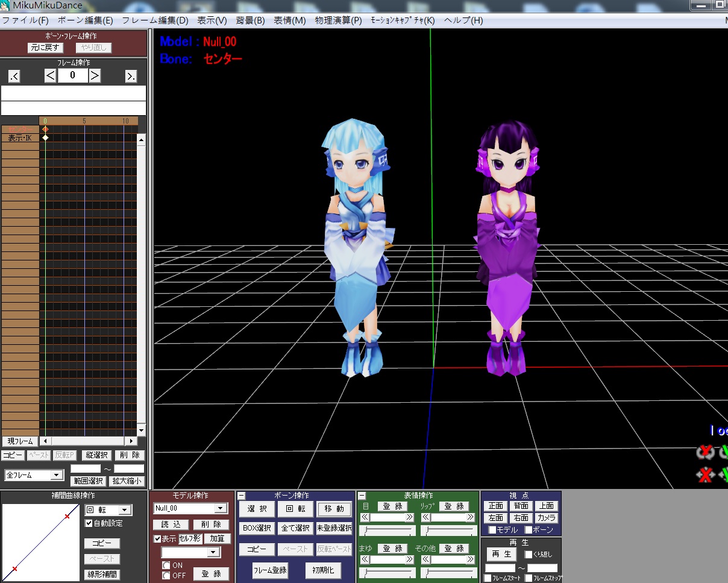
Task: Select the center bone keyframe diamond
Action: (x=45, y=129)
